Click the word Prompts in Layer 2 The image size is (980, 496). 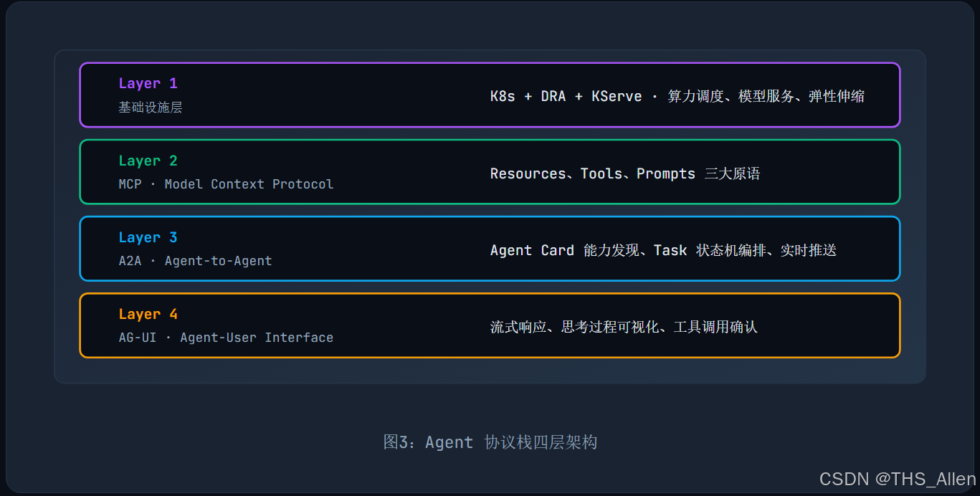tap(666, 173)
